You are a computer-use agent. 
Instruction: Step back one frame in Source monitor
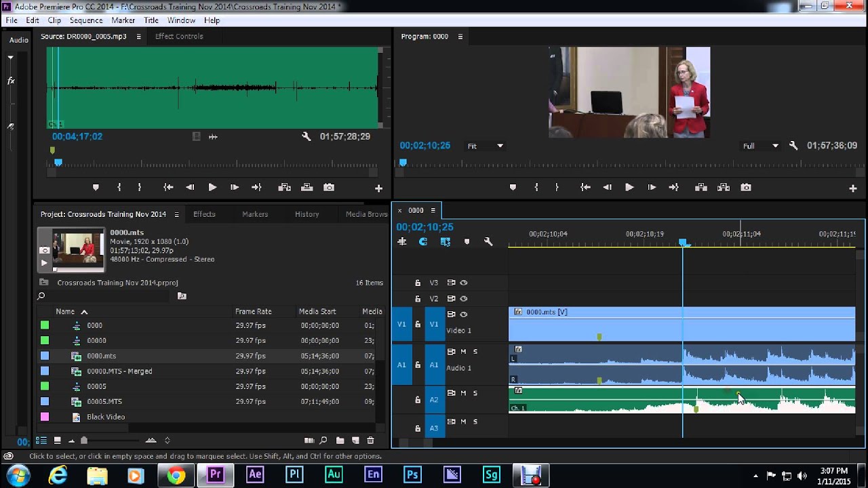[190, 188]
